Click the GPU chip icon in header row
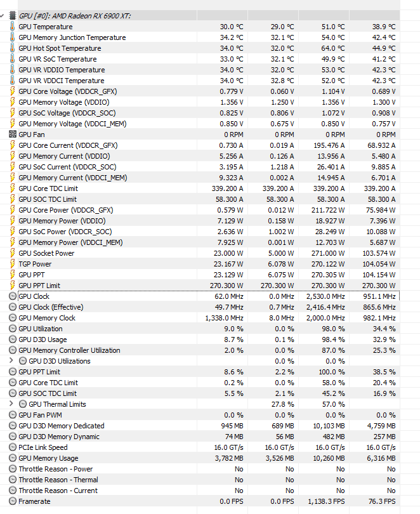Image resolution: width=420 pixels, height=514 pixels. point(13,16)
